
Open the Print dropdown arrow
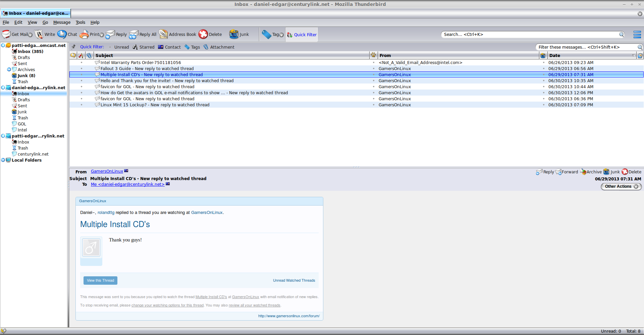[x=102, y=35]
